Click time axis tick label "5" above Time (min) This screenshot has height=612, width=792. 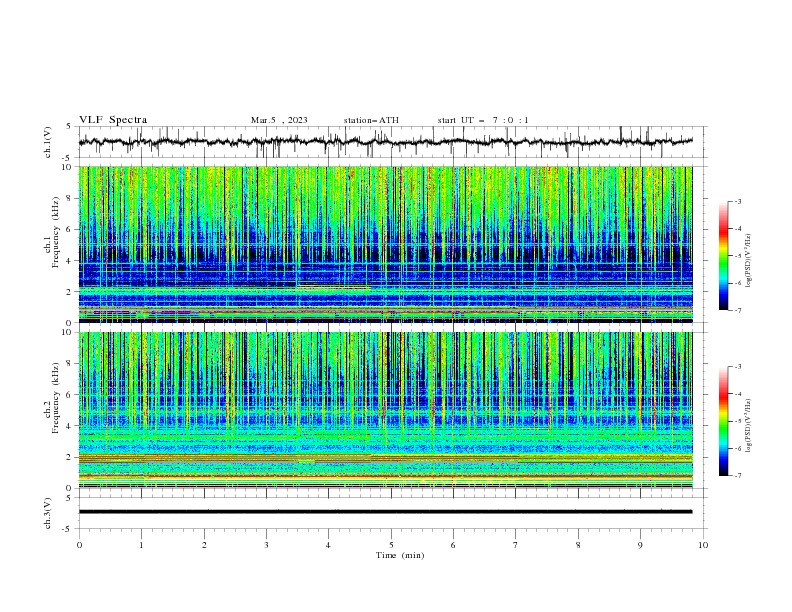(391, 545)
